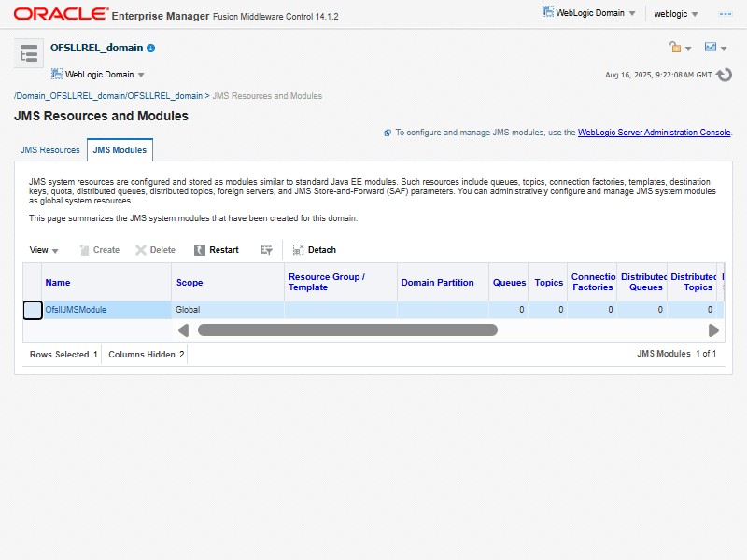Viewport: 747px width, 560px height.
Task: Select the OfsllJMSModule row selector box
Action: (33, 311)
